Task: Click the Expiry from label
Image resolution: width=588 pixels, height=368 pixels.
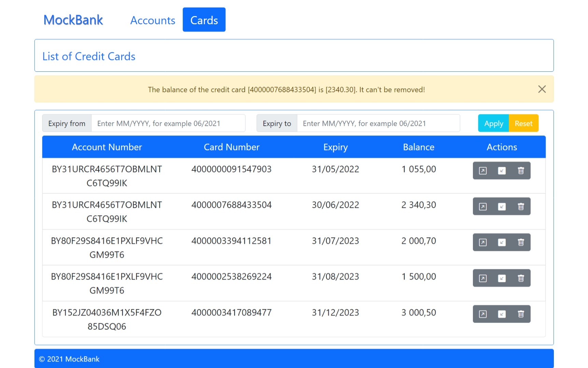Action: pos(67,123)
